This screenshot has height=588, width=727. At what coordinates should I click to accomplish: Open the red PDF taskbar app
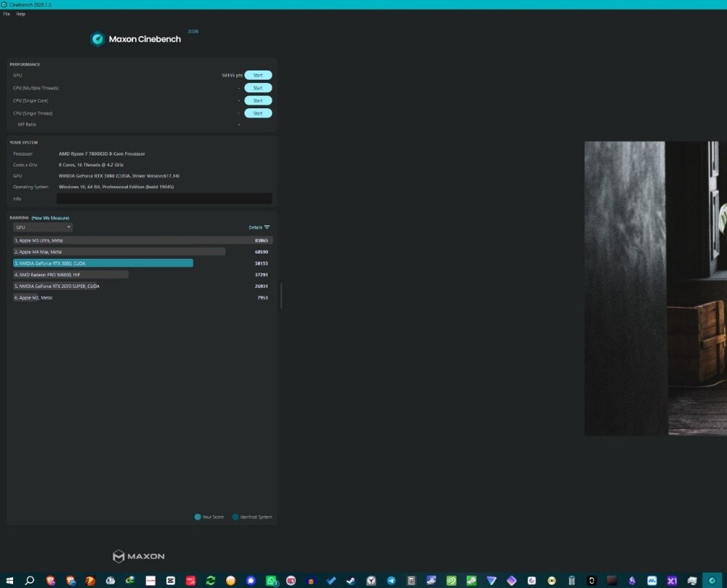(190, 581)
